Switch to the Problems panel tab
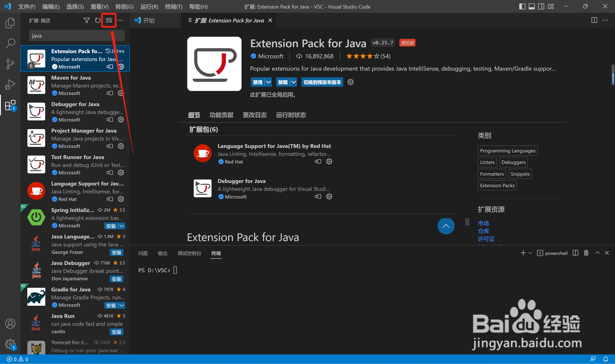Image resolution: width=615 pixels, height=364 pixels. pos(143,253)
